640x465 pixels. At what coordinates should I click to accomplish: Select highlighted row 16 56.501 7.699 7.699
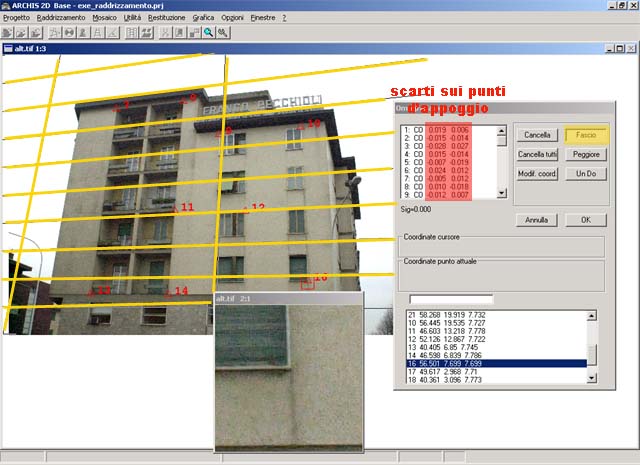pyautogui.click(x=497, y=363)
